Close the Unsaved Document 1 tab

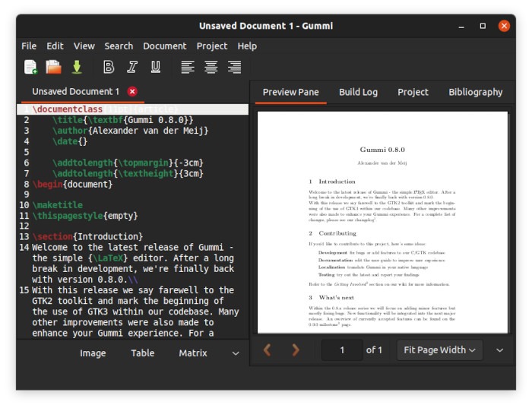coord(132,91)
